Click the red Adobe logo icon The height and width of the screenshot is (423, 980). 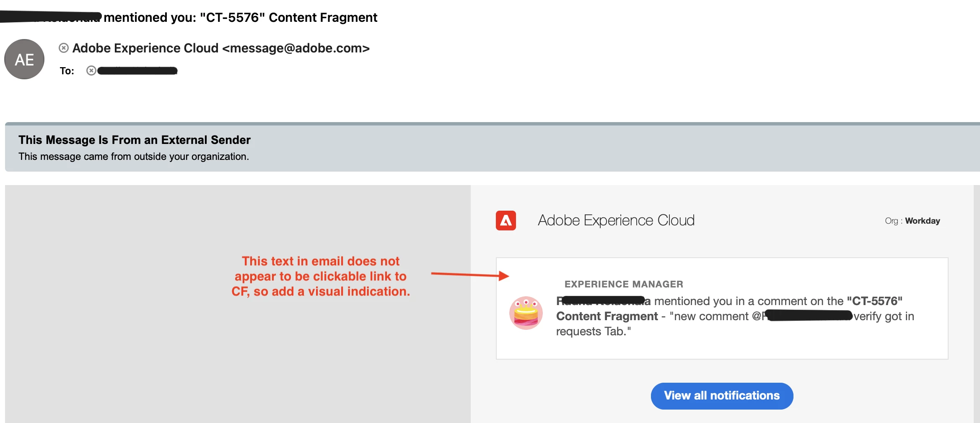pyautogui.click(x=506, y=220)
